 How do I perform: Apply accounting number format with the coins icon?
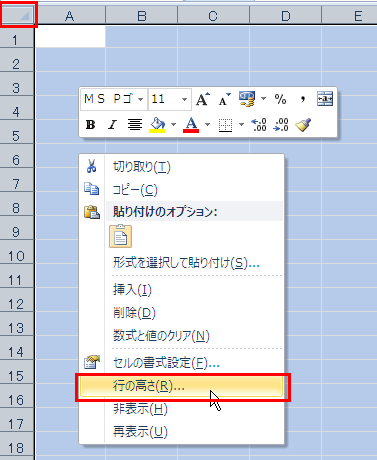247,99
